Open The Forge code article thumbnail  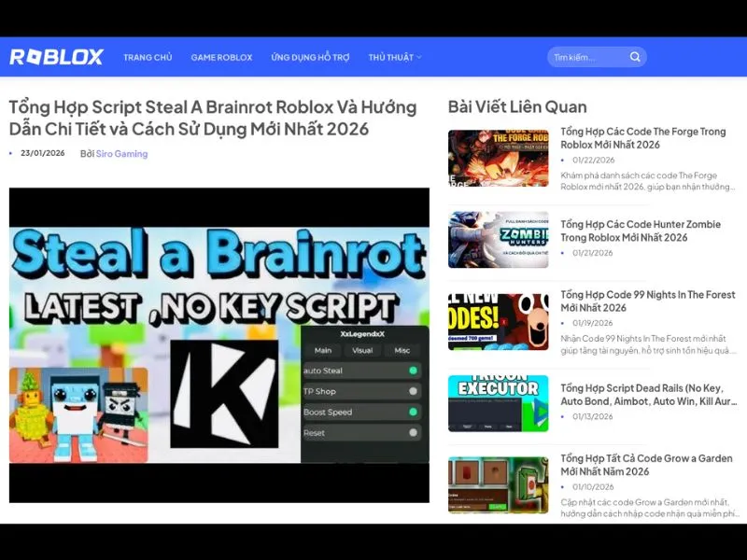[x=499, y=158]
